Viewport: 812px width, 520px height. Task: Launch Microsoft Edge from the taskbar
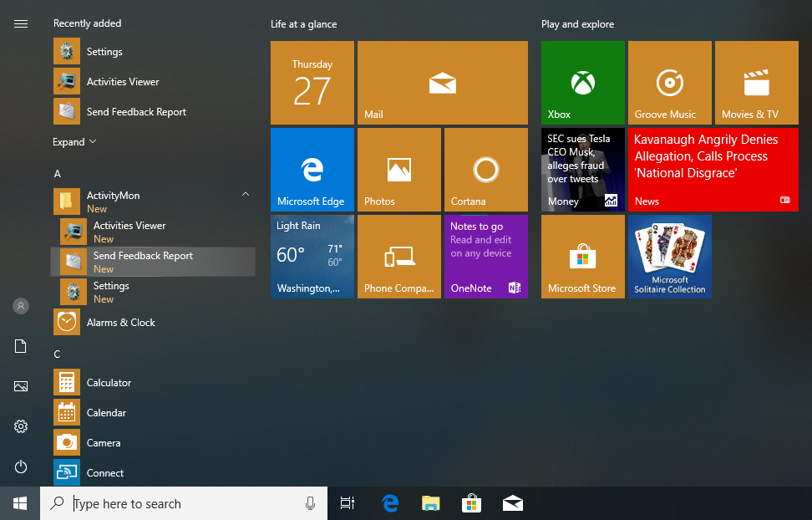(390, 503)
